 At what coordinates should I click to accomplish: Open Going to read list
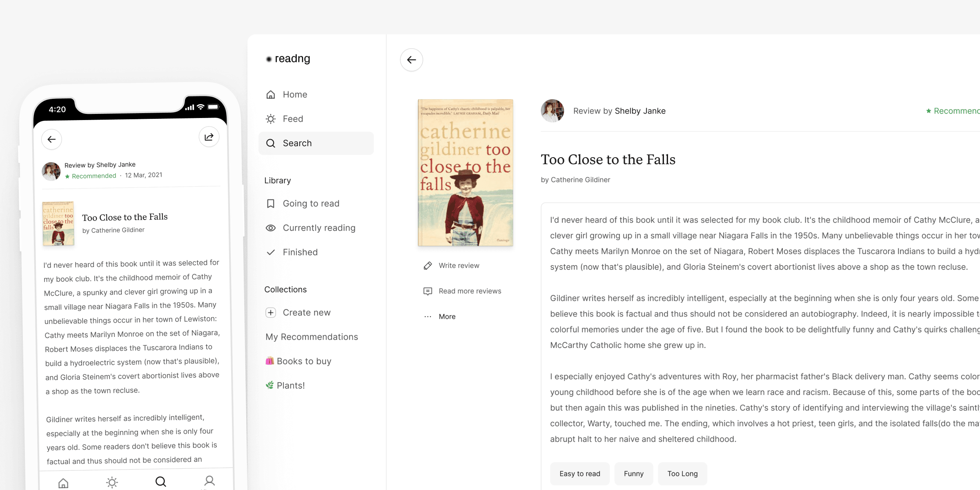pyautogui.click(x=311, y=203)
